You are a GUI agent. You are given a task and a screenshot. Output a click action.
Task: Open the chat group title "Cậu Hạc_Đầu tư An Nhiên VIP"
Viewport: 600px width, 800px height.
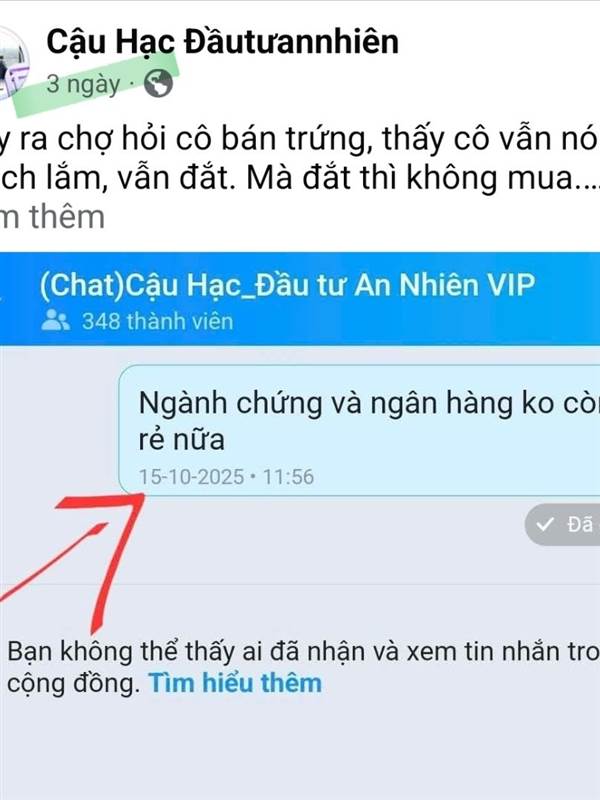tap(330, 285)
